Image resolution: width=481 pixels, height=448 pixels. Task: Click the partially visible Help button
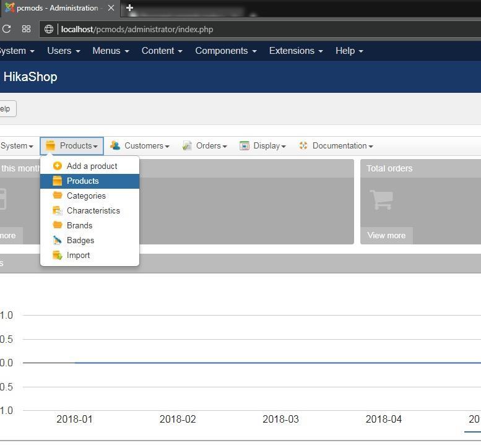click(7, 108)
